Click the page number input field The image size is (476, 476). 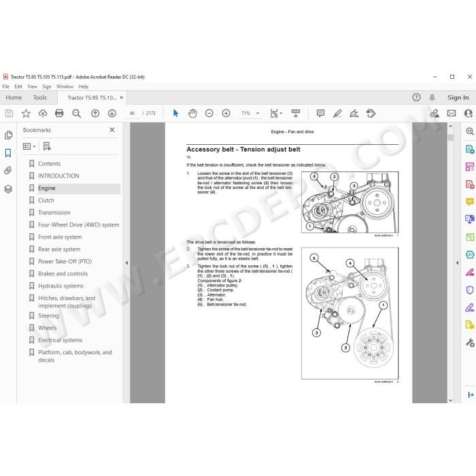[x=132, y=114]
